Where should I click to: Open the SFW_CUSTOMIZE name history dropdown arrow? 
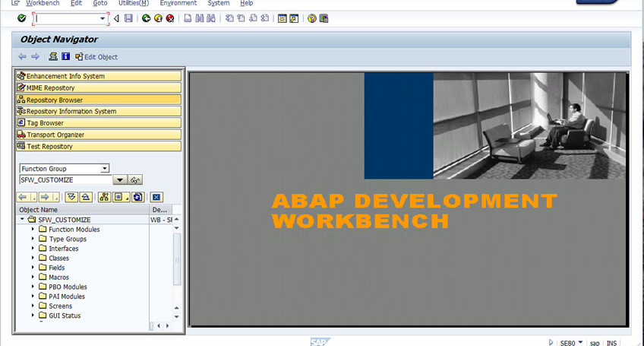119,179
